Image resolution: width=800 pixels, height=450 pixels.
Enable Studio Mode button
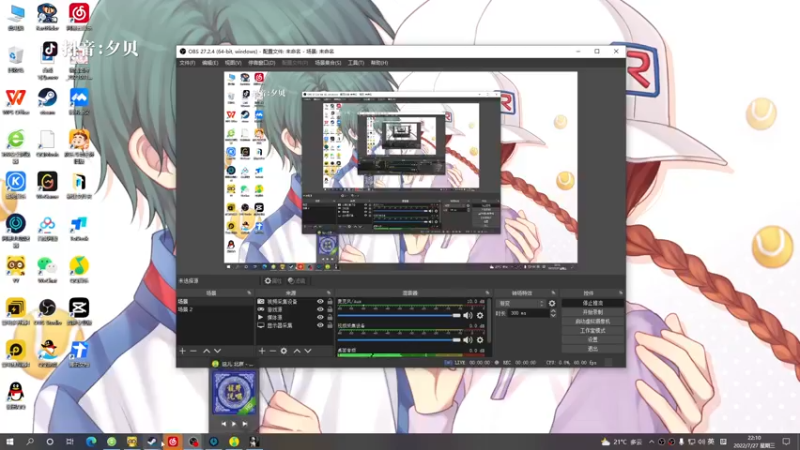[x=592, y=331]
